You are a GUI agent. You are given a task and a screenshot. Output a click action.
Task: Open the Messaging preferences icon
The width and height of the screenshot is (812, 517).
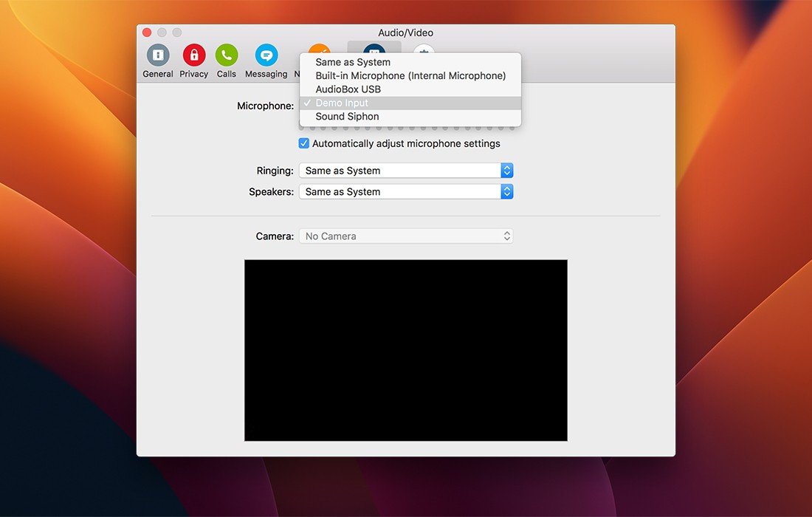tap(266, 56)
